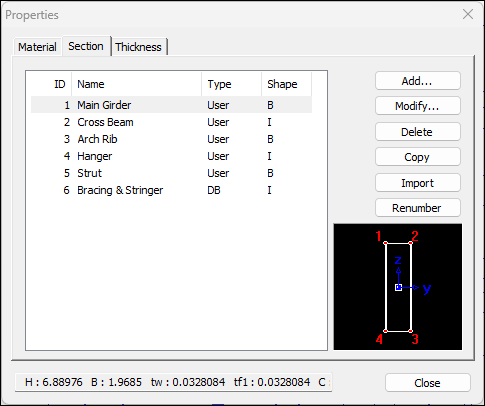This screenshot has width=485, height=406.
Task: Click the box section preview thumbnail
Action: [x=398, y=287]
